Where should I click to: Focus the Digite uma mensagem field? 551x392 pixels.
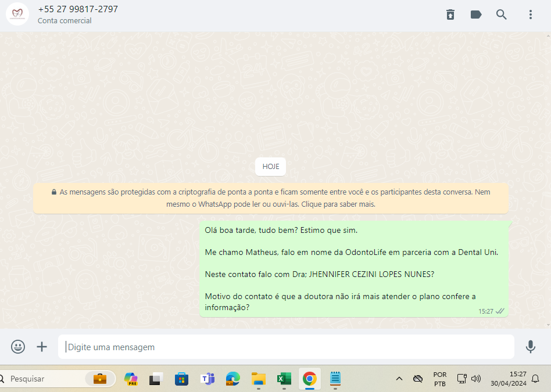[286, 347]
